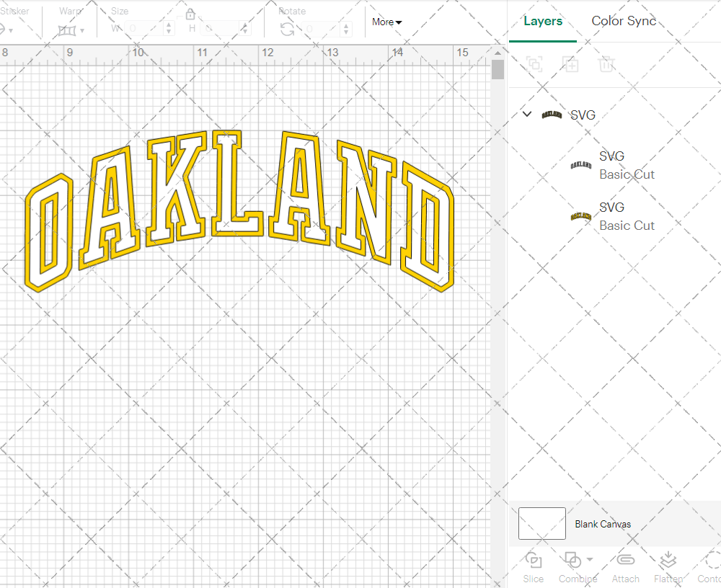Click the Blank Canvas swatch
The height and width of the screenshot is (588, 721).
[541, 523]
